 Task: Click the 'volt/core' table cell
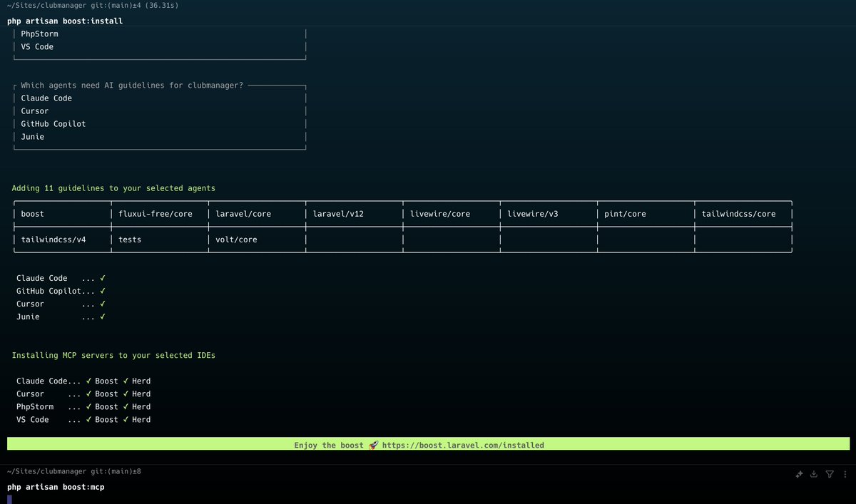pyautogui.click(x=256, y=240)
